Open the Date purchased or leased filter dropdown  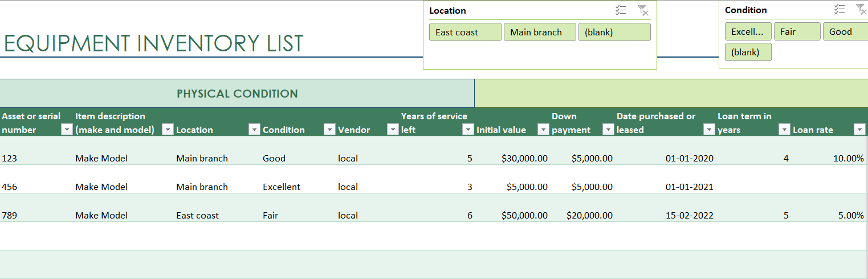pyautogui.click(x=709, y=130)
